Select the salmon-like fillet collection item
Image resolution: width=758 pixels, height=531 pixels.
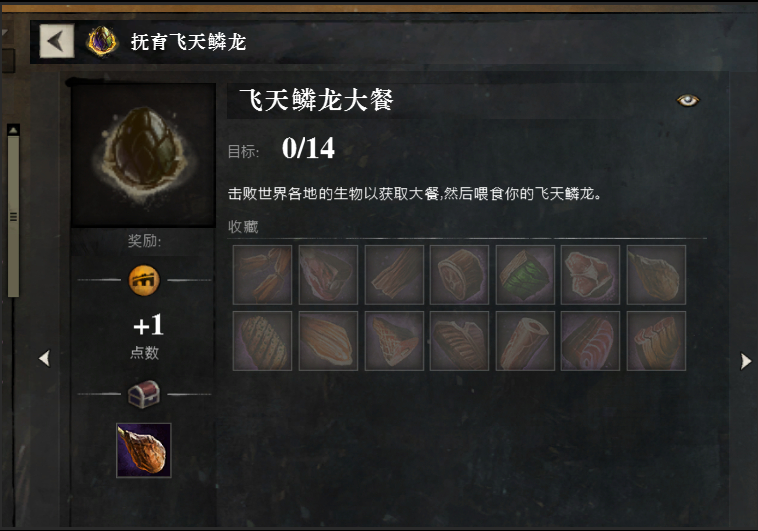[x=590, y=341]
